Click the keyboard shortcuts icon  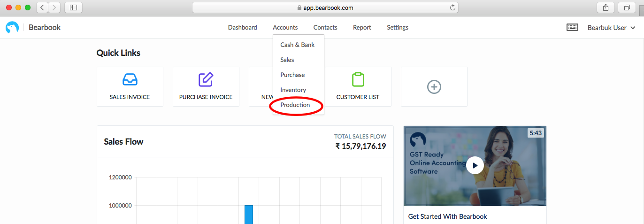point(572,28)
